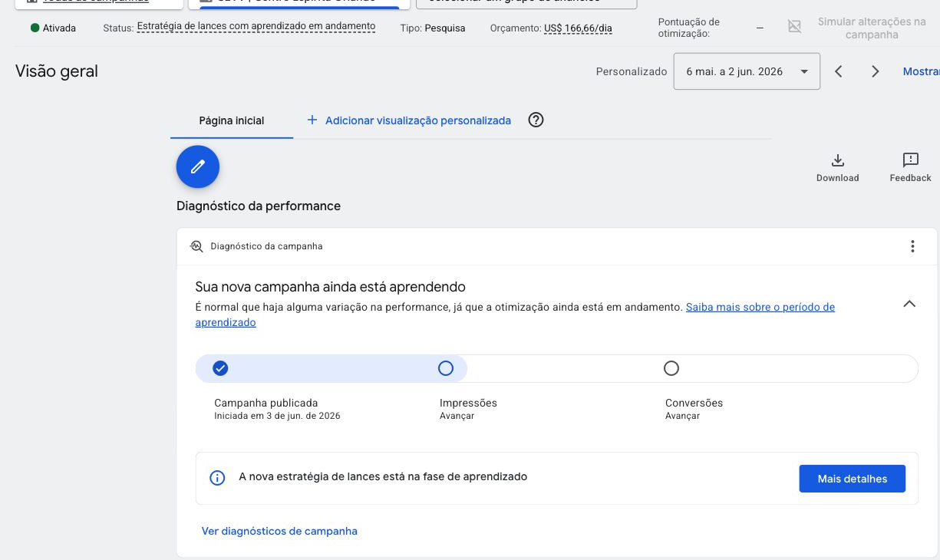Image resolution: width=940 pixels, height=560 pixels.
Task: Click the Tipo: Pesquisa text
Action: click(x=433, y=28)
